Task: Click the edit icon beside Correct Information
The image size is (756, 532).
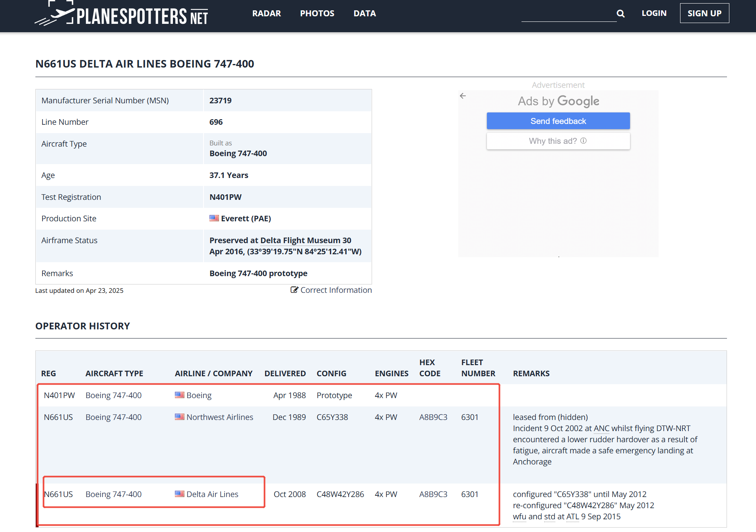Action: [294, 290]
